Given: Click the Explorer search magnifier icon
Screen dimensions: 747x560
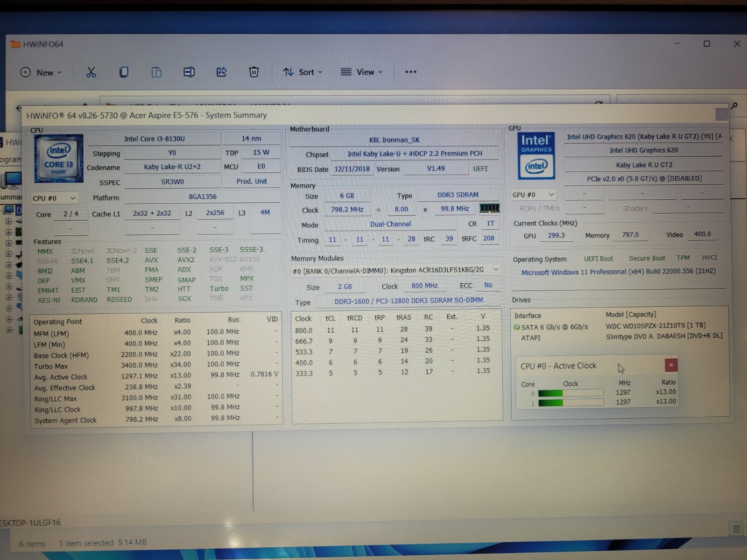Looking at the screenshot, I should click(x=733, y=106).
